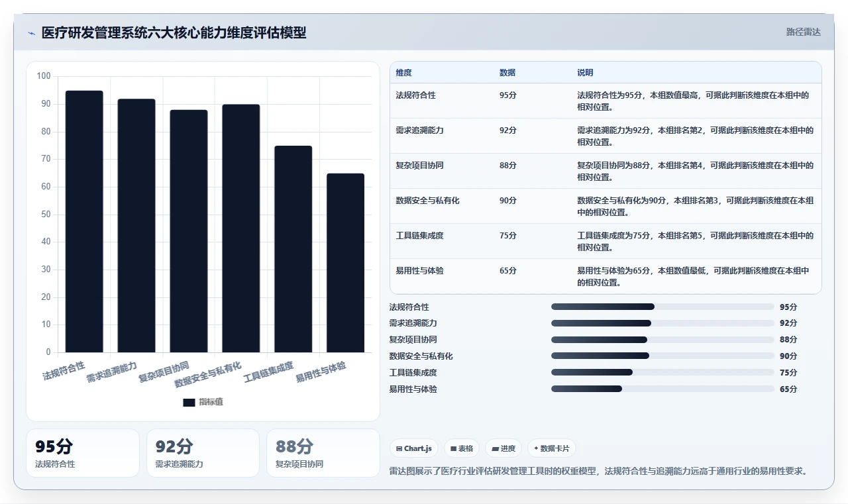Click the 说明 column header
This screenshot has width=848, height=504.
(585, 73)
